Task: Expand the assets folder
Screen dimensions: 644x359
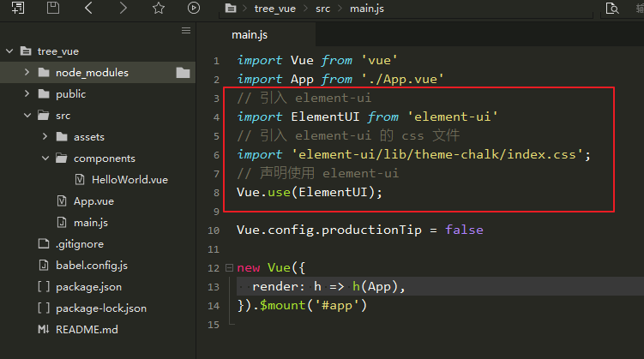Action: (45, 136)
